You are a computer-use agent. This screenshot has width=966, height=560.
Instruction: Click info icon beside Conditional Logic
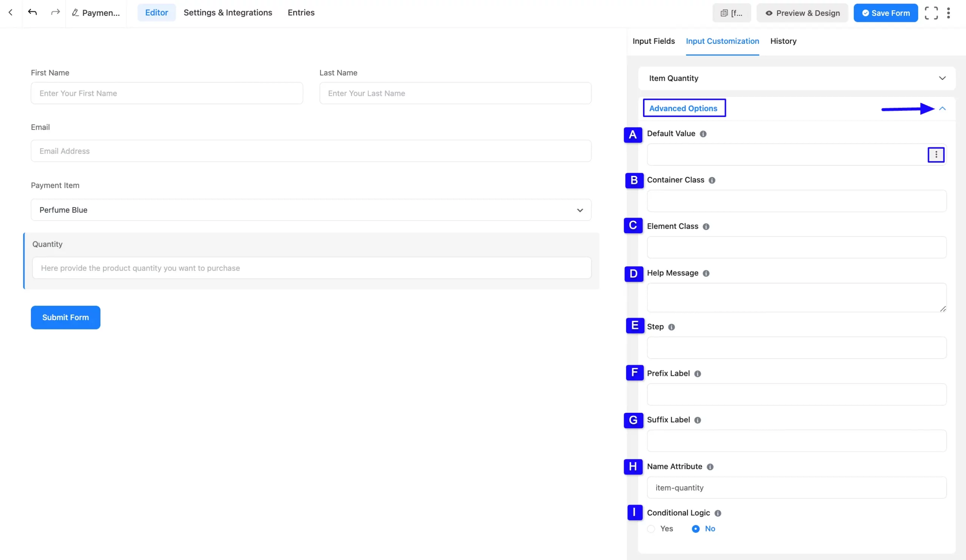pyautogui.click(x=718, y=513)
